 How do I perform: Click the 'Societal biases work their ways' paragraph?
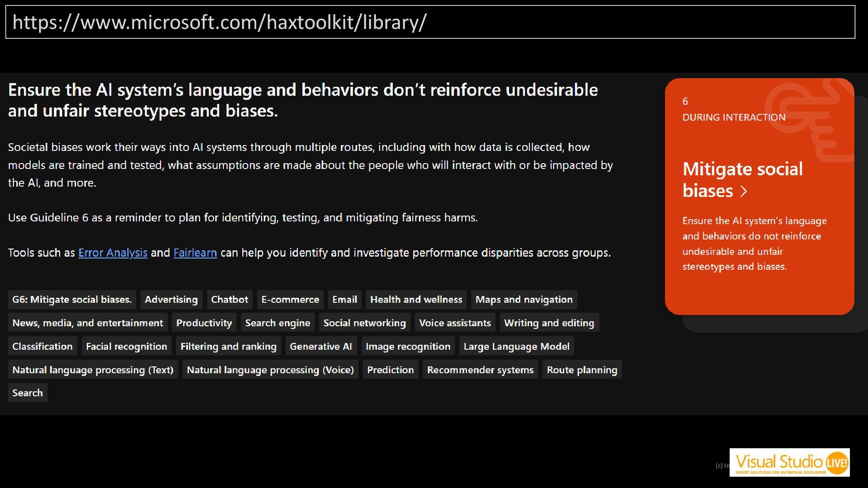click(x=311, y=165)
